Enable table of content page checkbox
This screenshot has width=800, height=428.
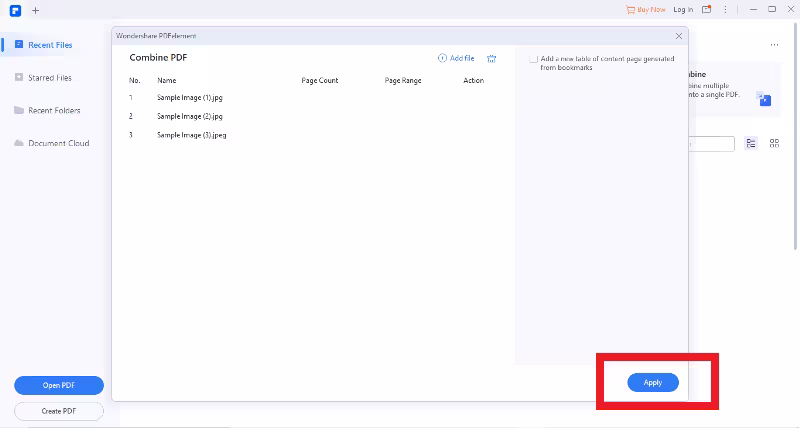coord(533,59)
